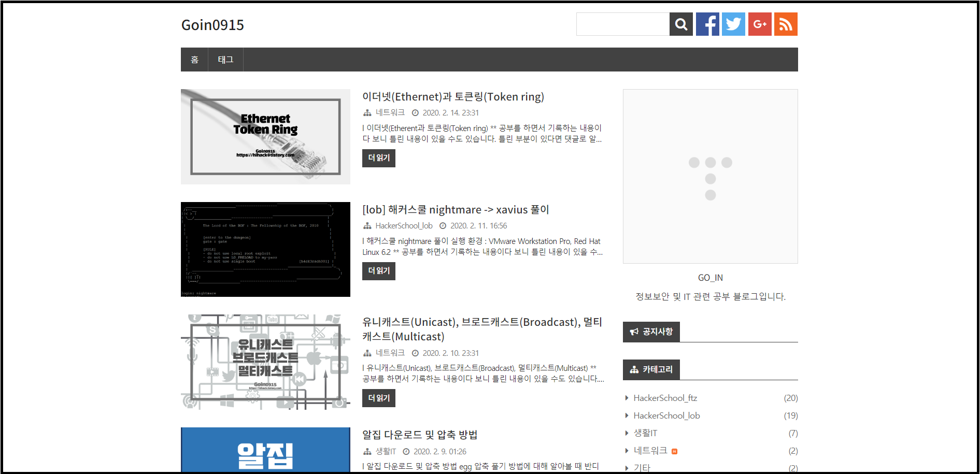Click the search input field
Screen dimensions: 980x474
[x=623, y=24]
